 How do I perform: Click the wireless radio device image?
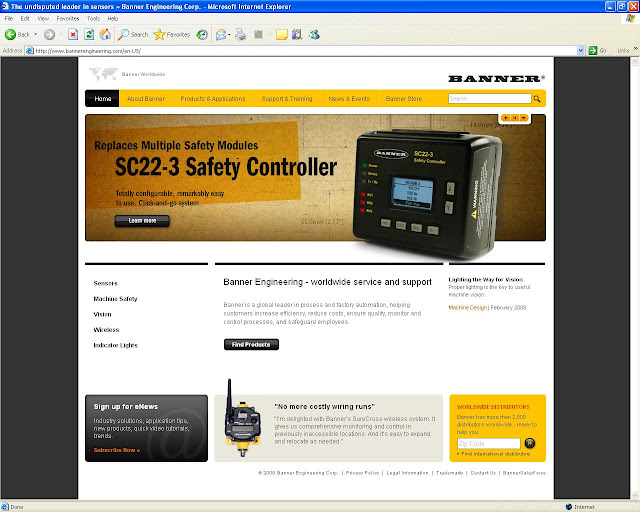tap(242, 419)
